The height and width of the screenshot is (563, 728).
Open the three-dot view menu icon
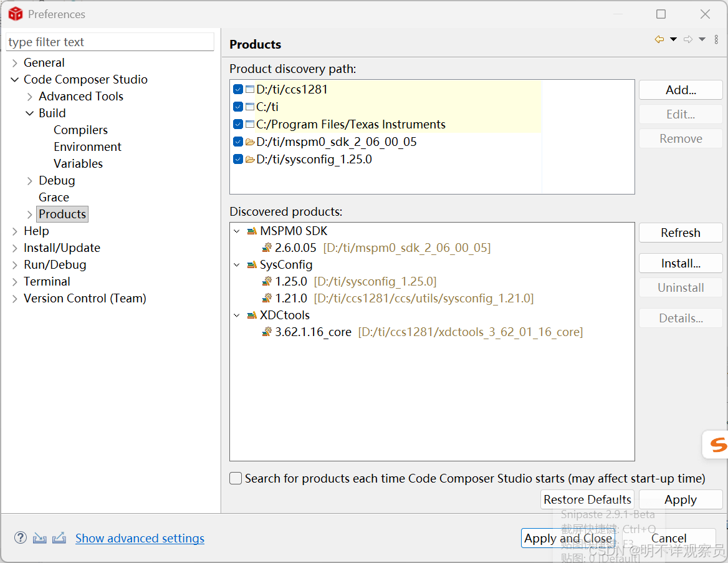pos(716,40)
